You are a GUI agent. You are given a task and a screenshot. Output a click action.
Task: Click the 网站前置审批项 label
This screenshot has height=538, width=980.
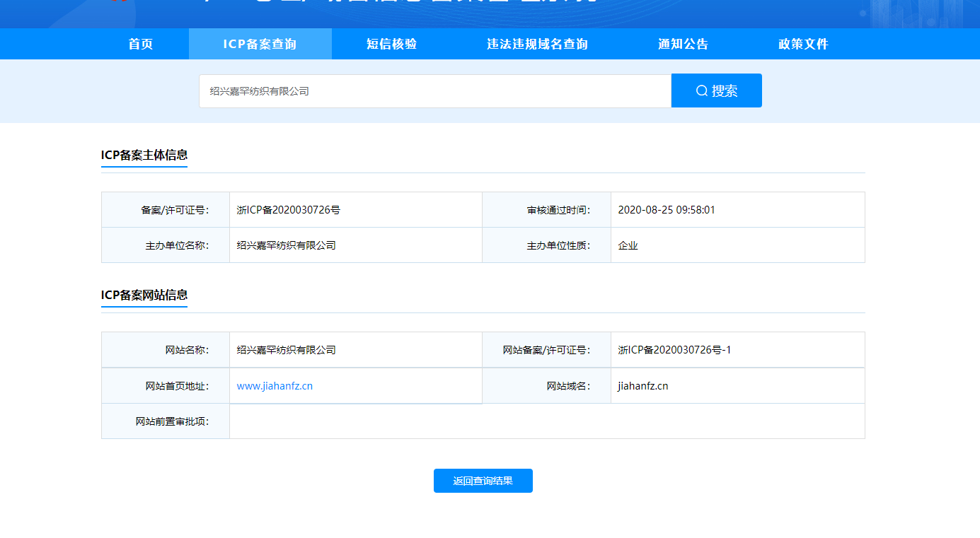[172, 421]
